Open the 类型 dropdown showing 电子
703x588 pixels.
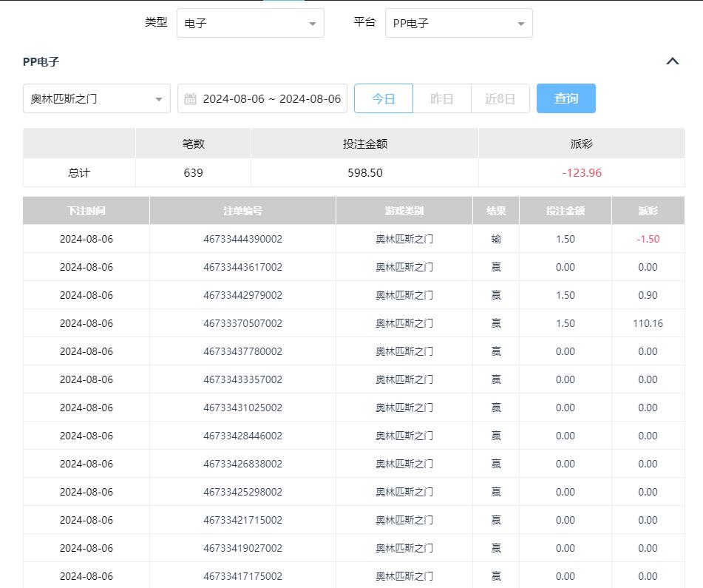pos(250,24)
